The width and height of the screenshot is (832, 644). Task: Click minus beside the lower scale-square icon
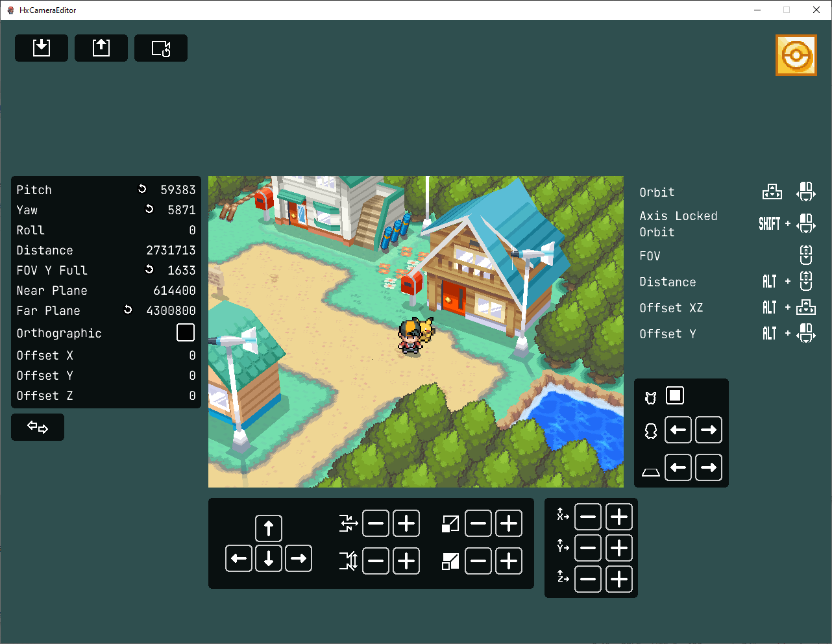(x=478, y=561)
